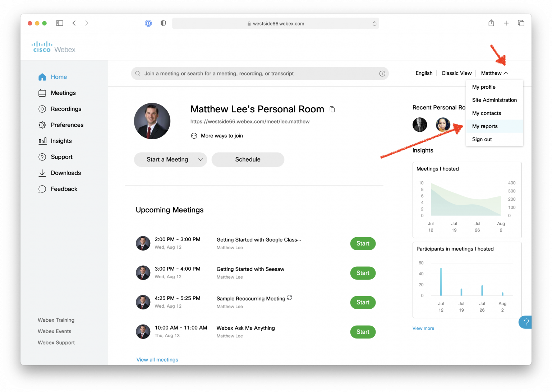Copy the Personal Room link icon
Image resolution: width=552 pixels, height=392 pixels.
click(x=332, y=109)
